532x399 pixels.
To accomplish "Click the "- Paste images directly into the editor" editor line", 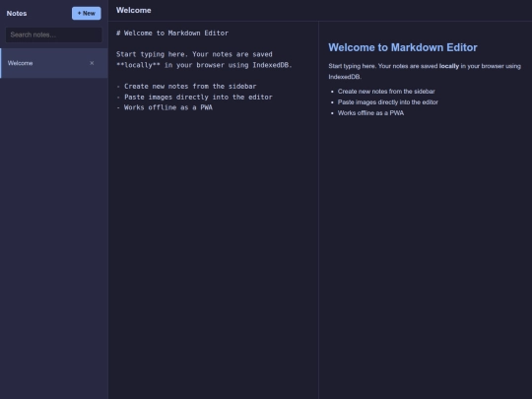I will [x=194, y=97].
